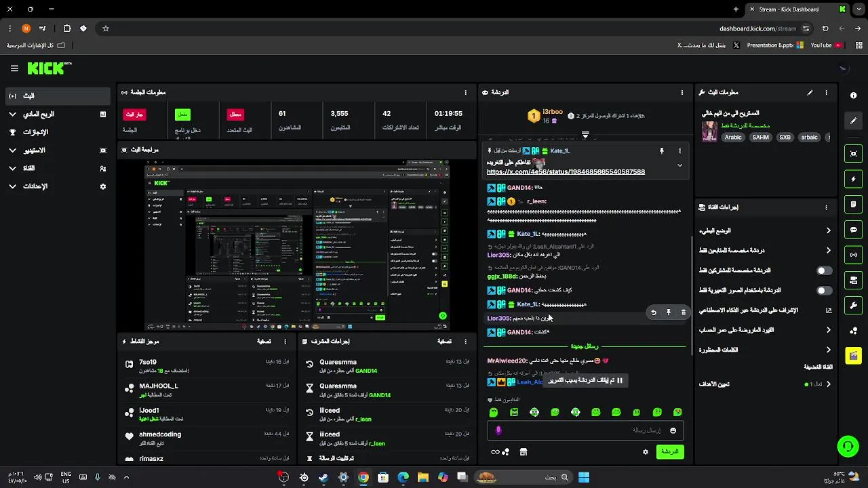The height and width of the screenshot is (488, 868).
Task: Toggle subscribers-only chat switch
Action: click(824, 270)
